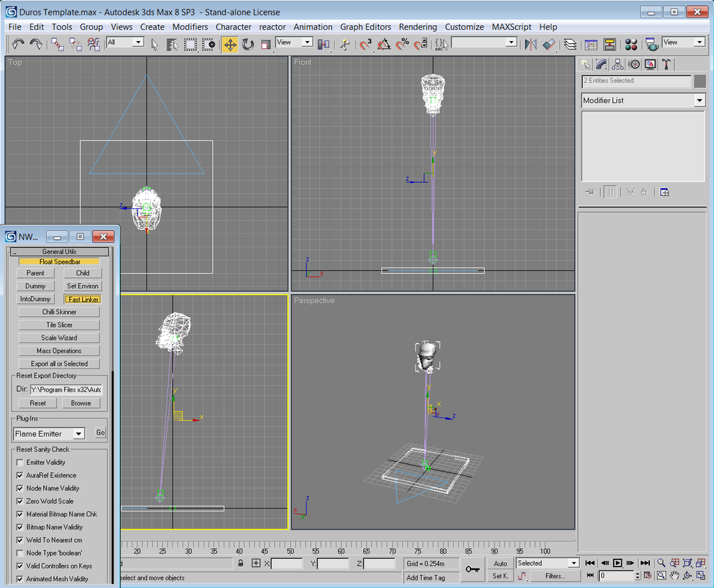Viewport: 714px width, 588px height.
Task: Open the key filter 'Selected' dropdown
Action: click(574, 563)
